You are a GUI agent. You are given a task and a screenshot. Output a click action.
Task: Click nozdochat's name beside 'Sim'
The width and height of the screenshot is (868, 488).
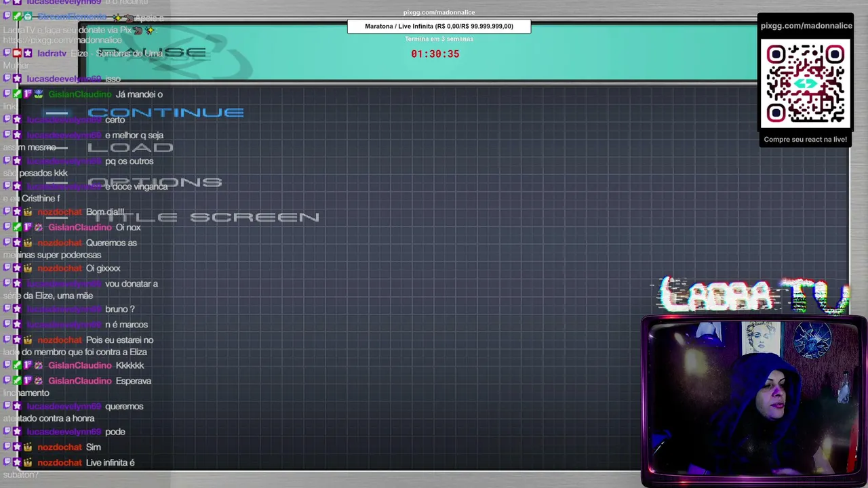(60, 447)
